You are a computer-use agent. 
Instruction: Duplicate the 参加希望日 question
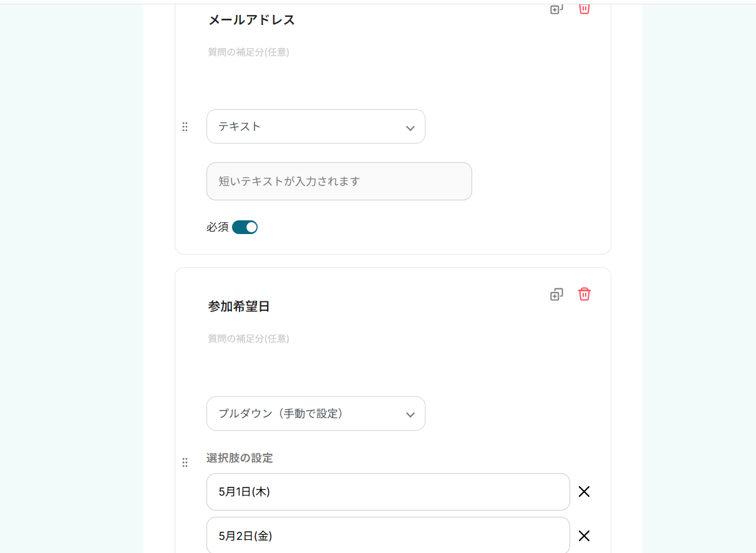point(556,295)
